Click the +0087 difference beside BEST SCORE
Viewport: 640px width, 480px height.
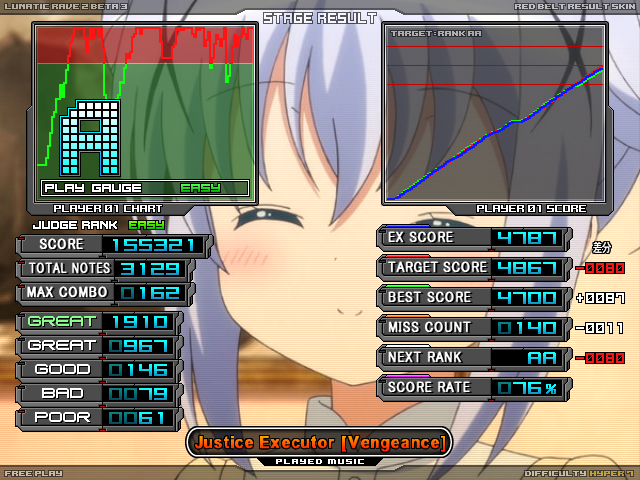600,298
